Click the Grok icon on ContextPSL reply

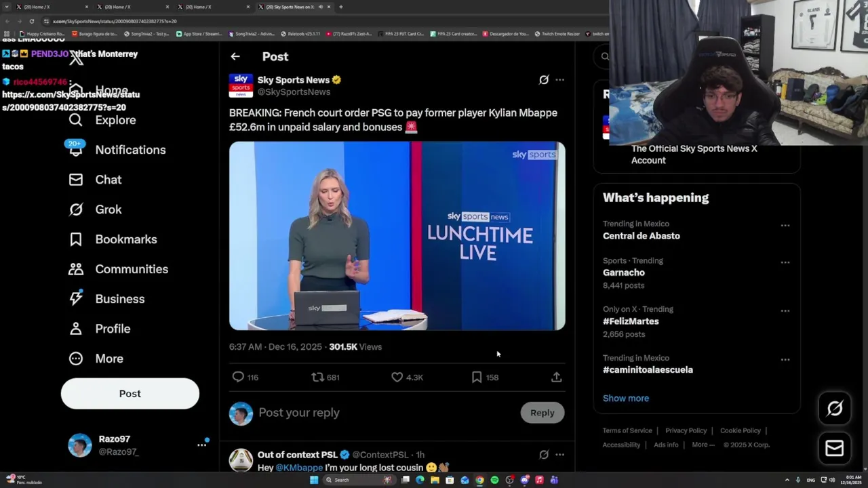click(x=543, y=455)
